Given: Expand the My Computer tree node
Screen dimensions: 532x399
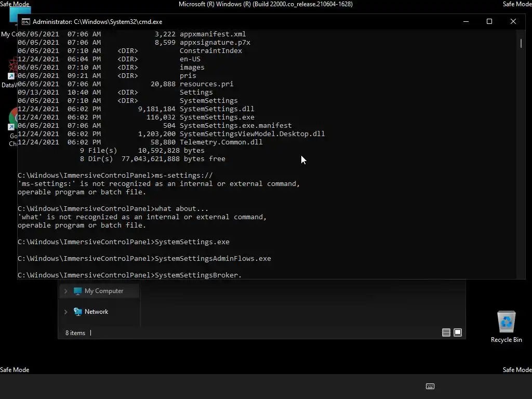Looking at the screenshot, I should (66, 291).
